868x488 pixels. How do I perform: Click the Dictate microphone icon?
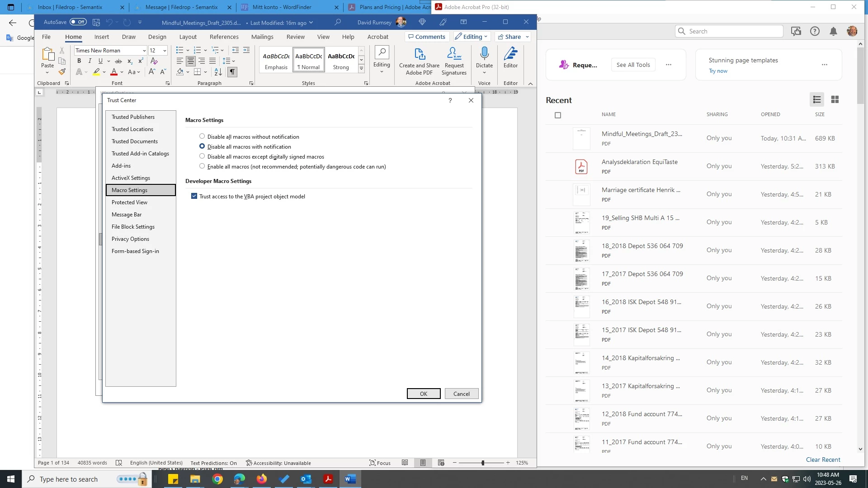click(x=484, y=54)
